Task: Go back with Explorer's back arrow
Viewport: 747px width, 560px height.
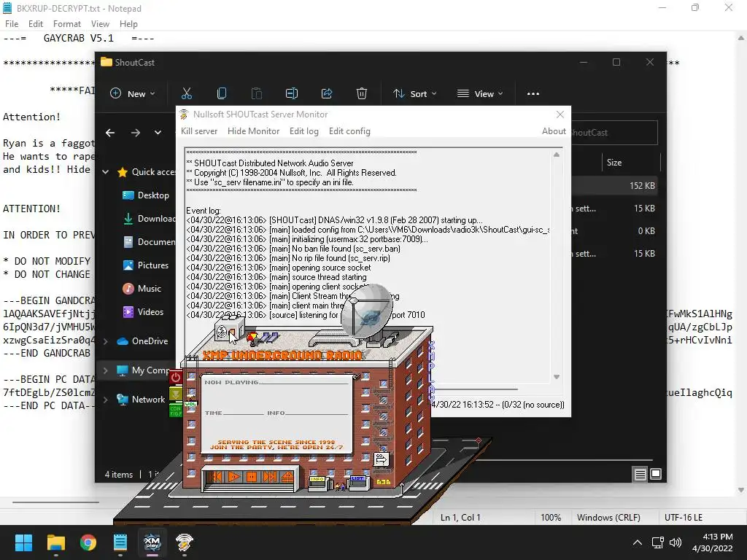Action: pos(110,133)
